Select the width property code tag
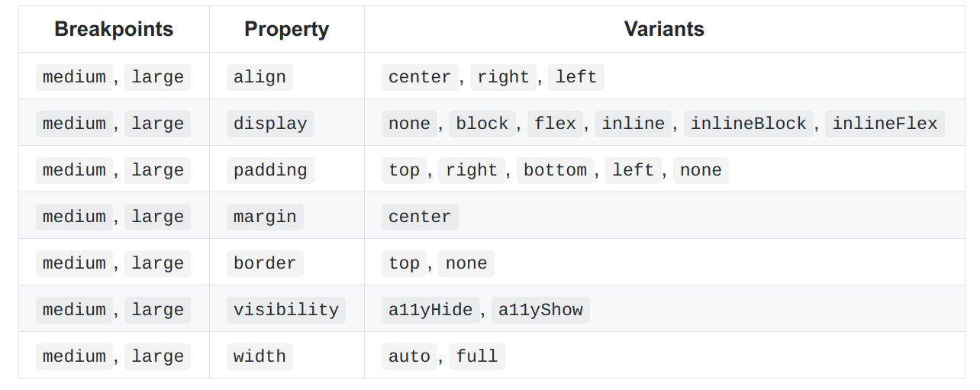This screenshot has height=390, width=980. (x=260, y=356)
